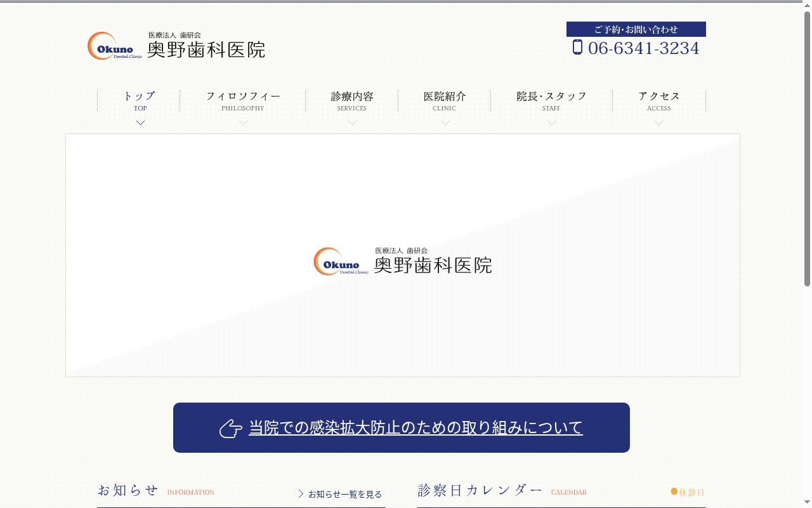Viewport: 812px width, 508px height.
Task: Click the ご予約・お問い合わせ banner
Action: coord(636,29)
